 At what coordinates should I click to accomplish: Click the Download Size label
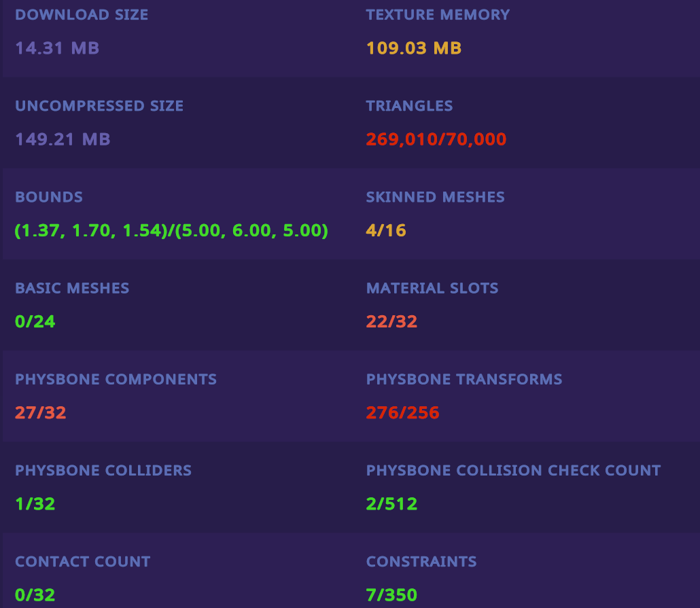coord(82,15)
